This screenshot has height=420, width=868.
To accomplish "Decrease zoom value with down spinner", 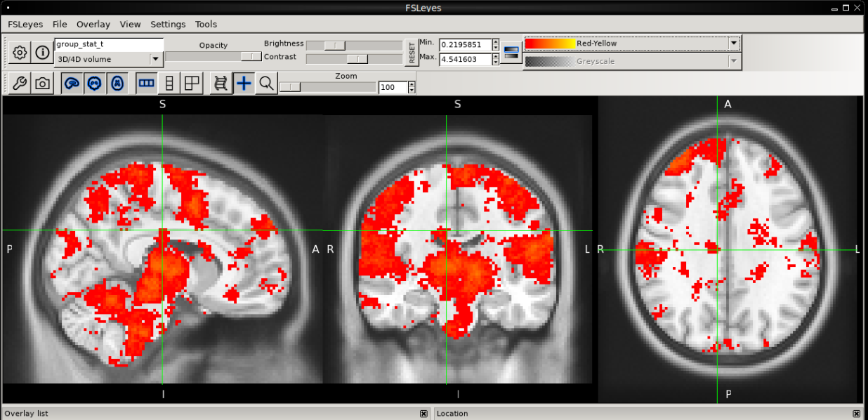I will click(412, 91).
